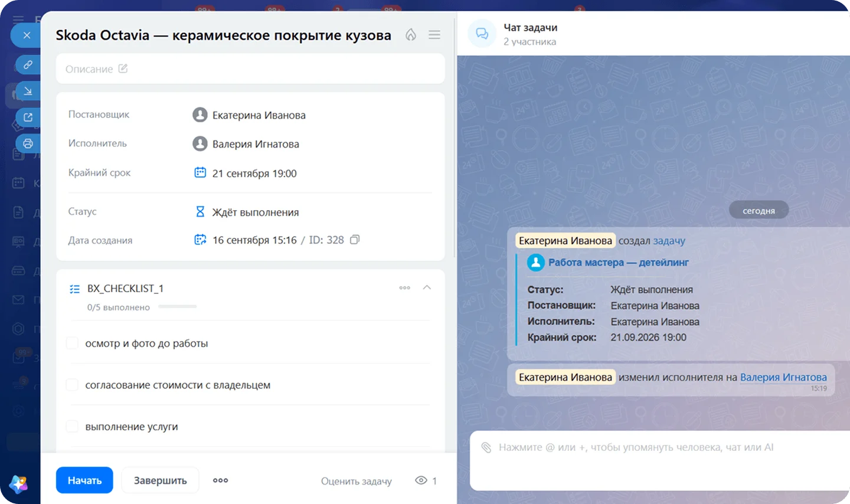
Task: Select the assignee name 'Валерия Игнатова' in task details
Action: tap(256, 144)
